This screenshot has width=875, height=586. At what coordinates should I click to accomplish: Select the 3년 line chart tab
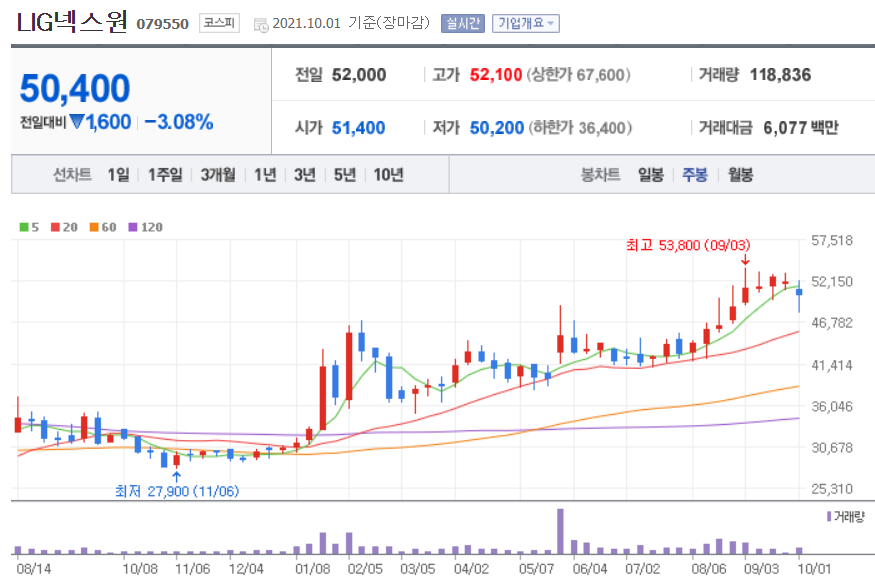click(x=305, y=175)
